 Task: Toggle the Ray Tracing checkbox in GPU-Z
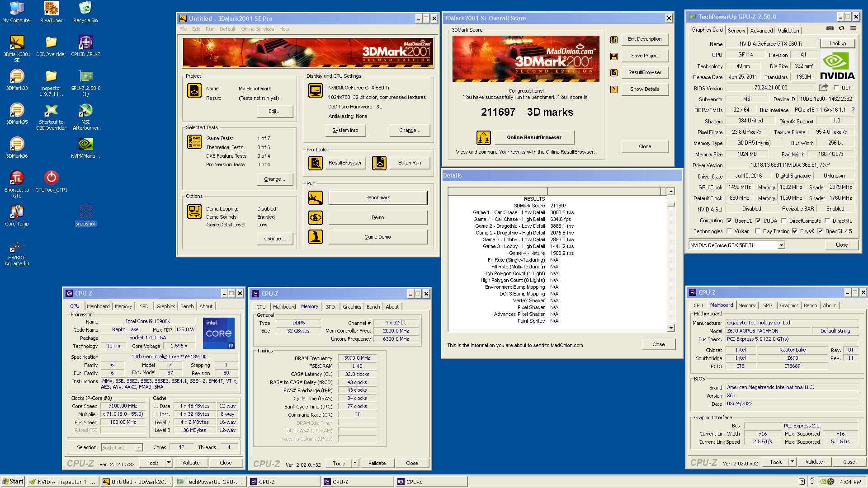click(758, 231)
